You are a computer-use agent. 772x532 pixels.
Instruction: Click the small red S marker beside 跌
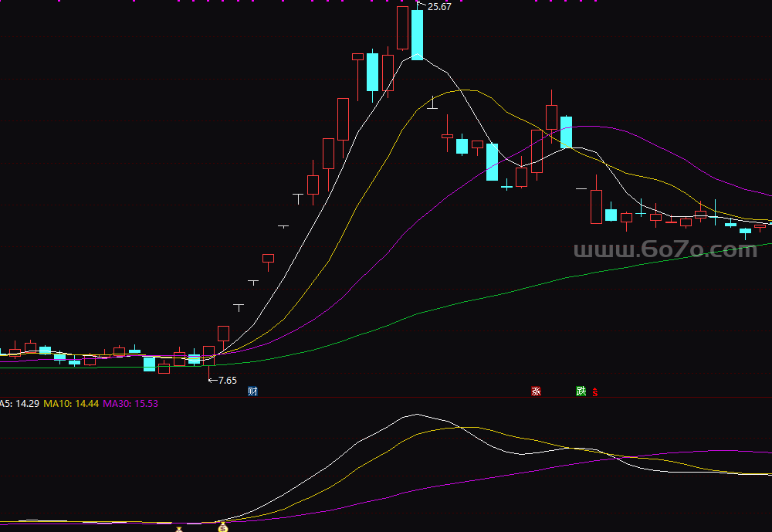(x=594, y=392)
